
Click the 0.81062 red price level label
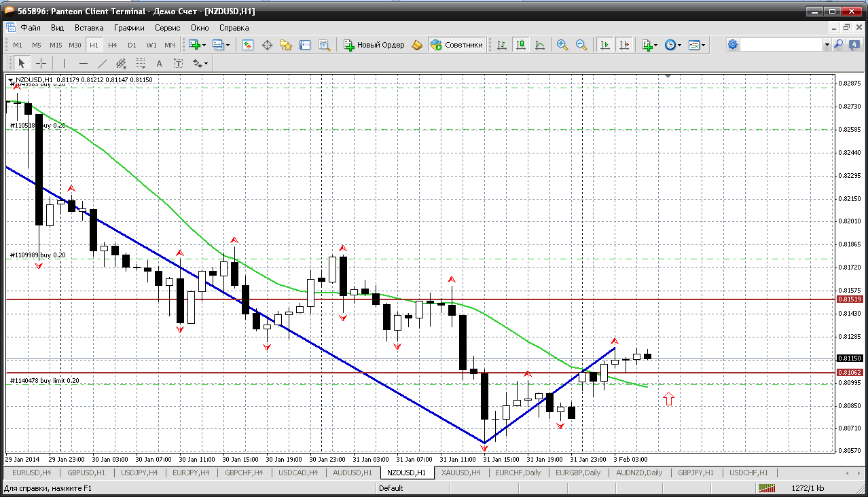tap(850, 373)
